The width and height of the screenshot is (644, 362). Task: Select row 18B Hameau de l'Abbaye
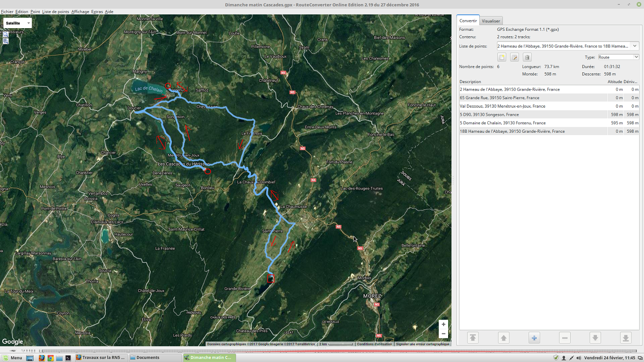549,131
